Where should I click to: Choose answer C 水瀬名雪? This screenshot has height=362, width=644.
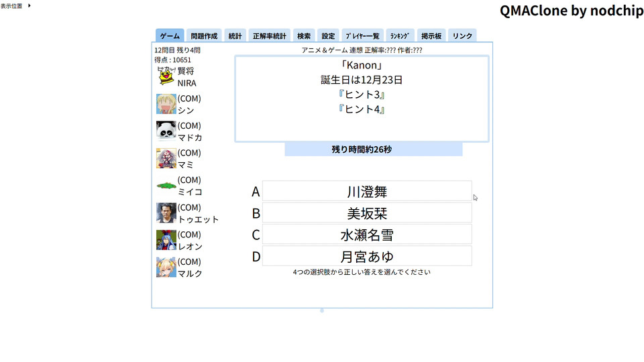pos(367,235)
